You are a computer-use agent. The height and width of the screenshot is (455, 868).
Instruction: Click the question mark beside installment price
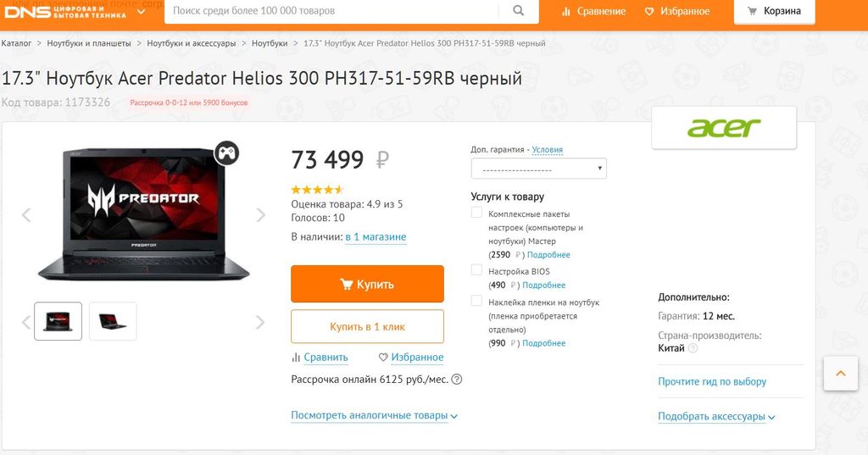pyautogui.click(x=457, y=380)
